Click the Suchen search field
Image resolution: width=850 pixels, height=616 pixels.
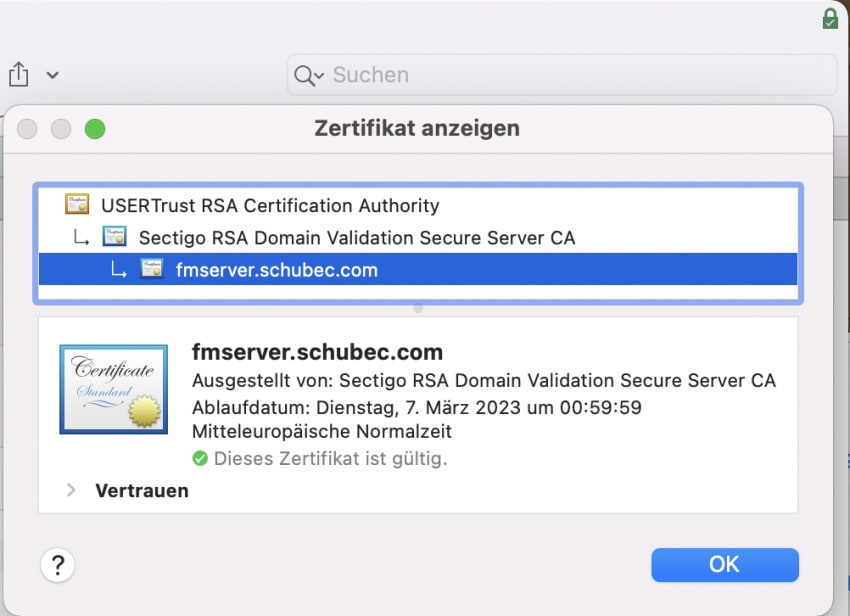(x=562, y=75)
